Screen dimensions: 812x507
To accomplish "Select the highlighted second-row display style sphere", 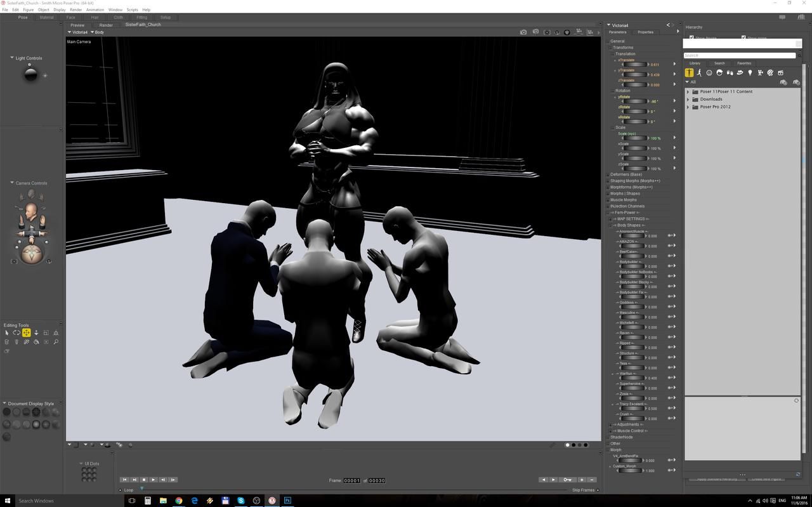I will [36, 424].
